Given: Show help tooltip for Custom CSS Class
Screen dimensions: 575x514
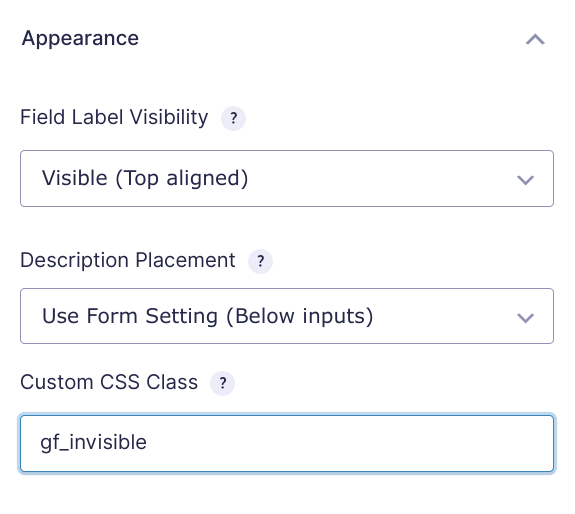Looking at the screenshot, I should pyautogui.click(x=222, y=383).
